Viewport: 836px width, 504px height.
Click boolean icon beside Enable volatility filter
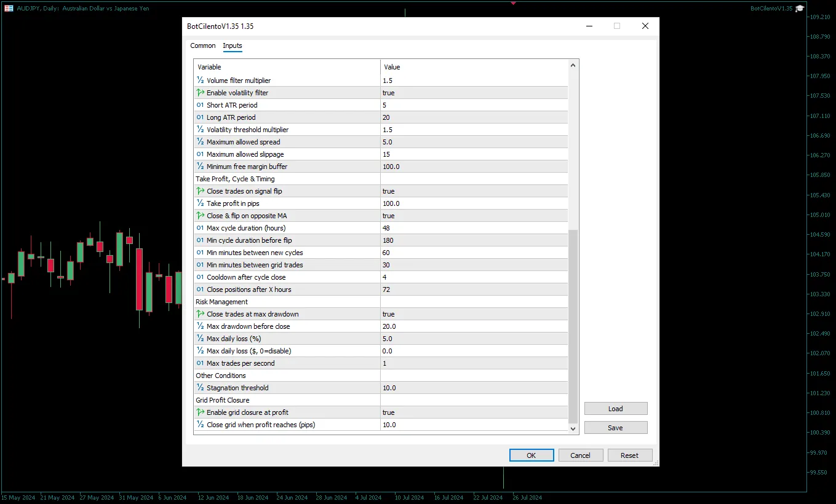click(200, 93)
